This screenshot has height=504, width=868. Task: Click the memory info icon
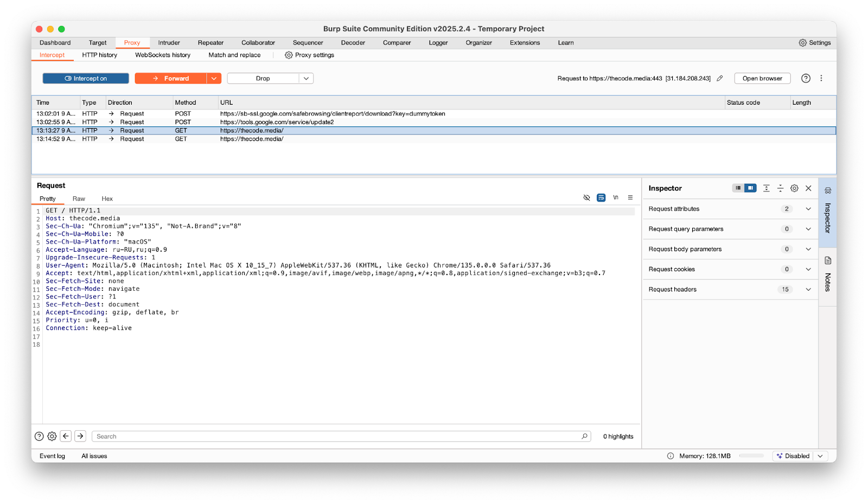tap(671, 456)
